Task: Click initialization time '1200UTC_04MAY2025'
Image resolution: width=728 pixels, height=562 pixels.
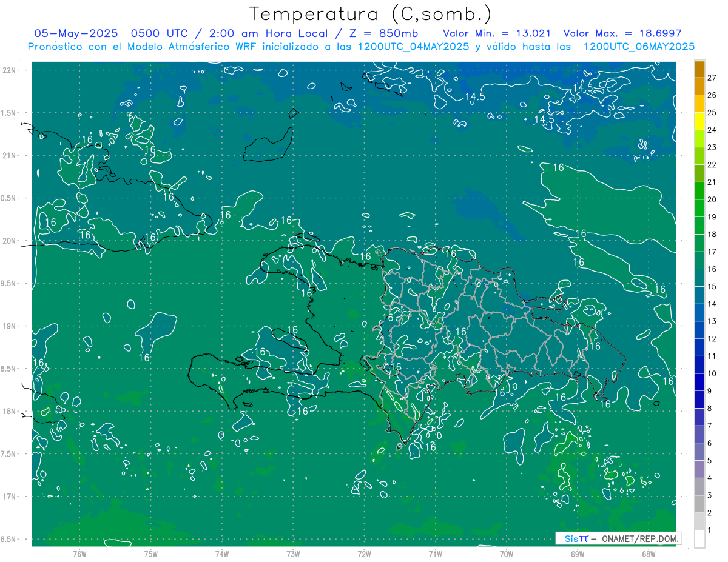Action: coord(413,47)
